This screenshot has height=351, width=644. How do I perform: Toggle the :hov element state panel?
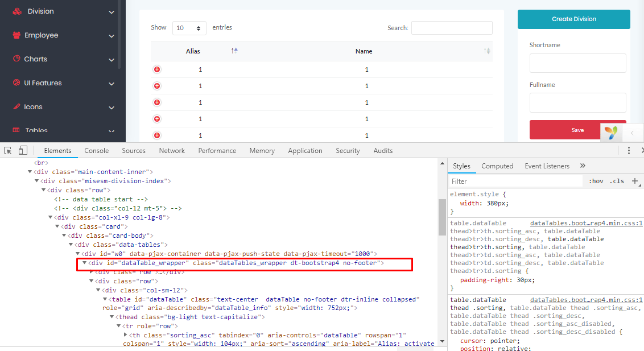click(x=596, y=181)
